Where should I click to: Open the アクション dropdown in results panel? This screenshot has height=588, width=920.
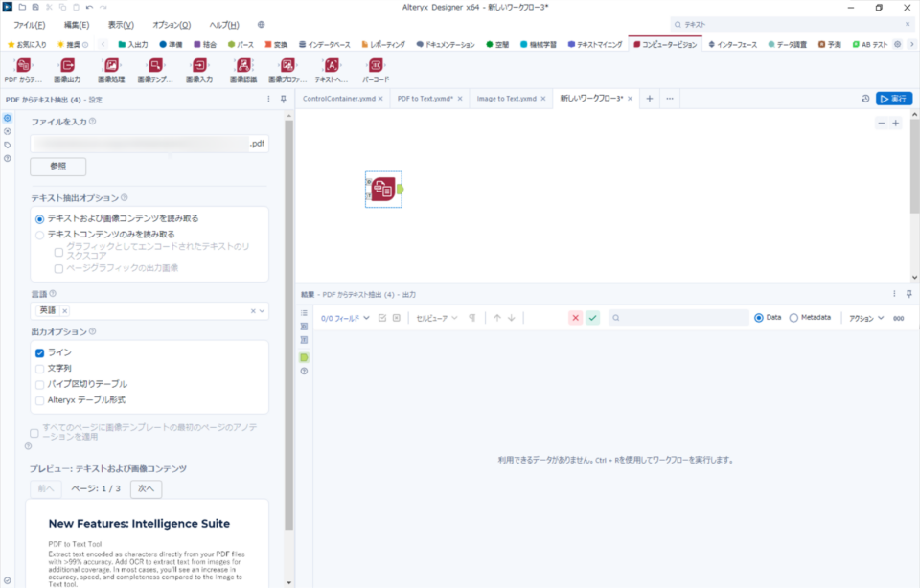(865, 316)
